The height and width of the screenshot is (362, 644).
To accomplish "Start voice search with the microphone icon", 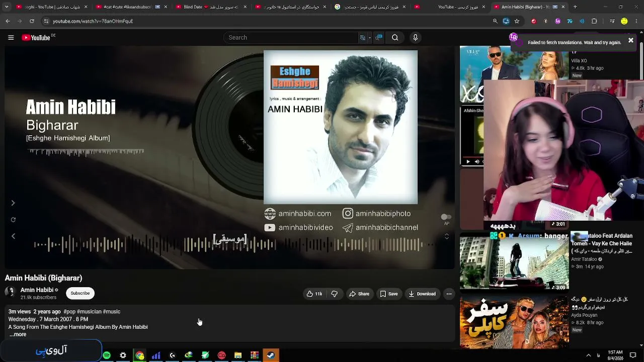I will tap(415, 38).
